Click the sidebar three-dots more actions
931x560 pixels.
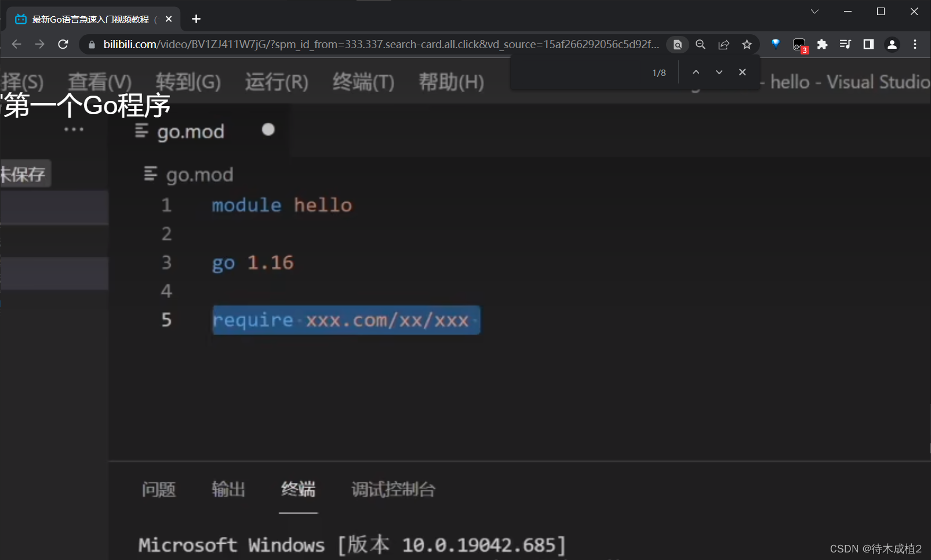[74, 129]
